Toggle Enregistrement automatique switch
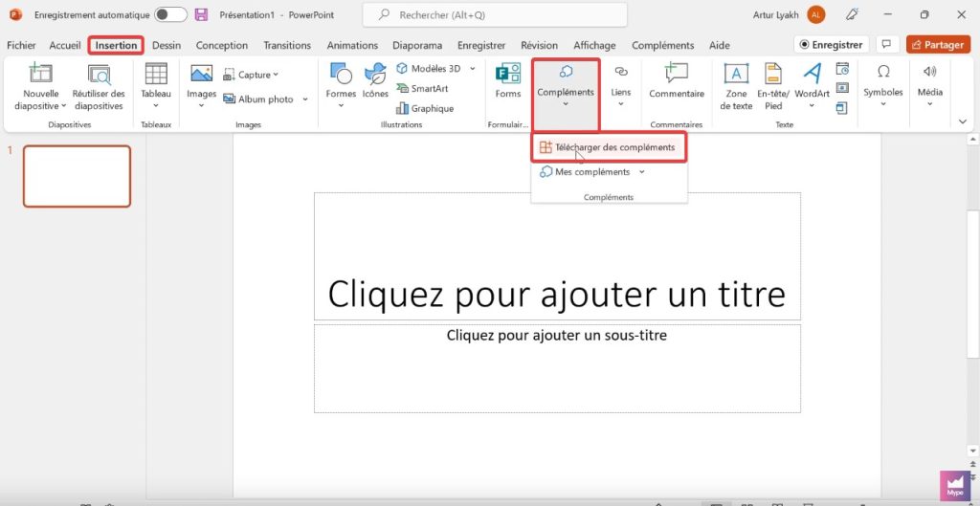Image resolution: width=980 pixels, height=506 pixels. [x=170, y=15]
